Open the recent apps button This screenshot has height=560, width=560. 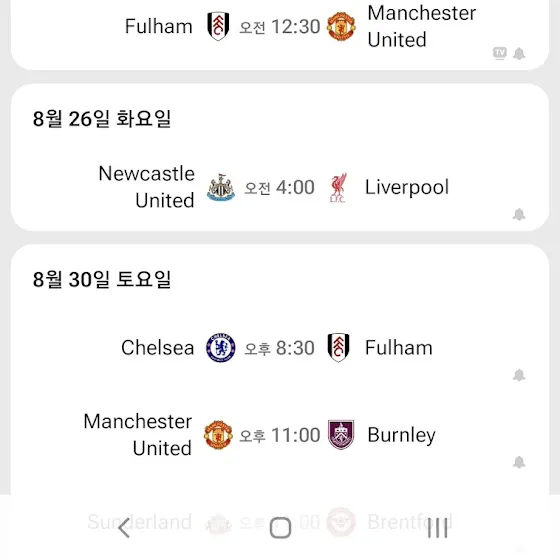point(438,528)
